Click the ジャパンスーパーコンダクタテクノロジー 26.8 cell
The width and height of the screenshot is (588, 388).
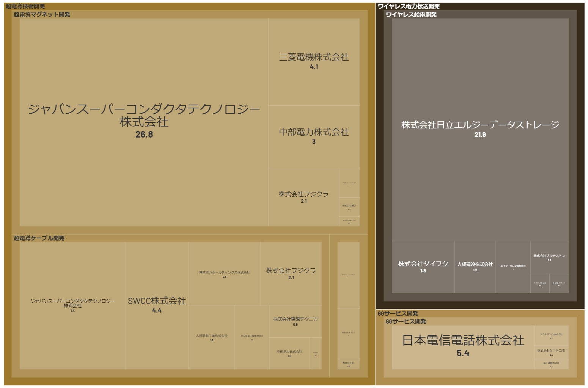point(144,122)
